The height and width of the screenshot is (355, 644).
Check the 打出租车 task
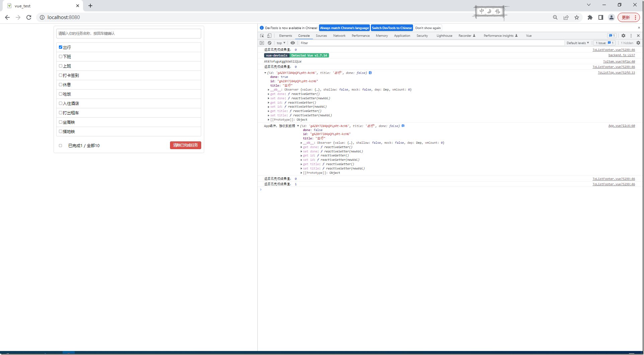point(61,113)
